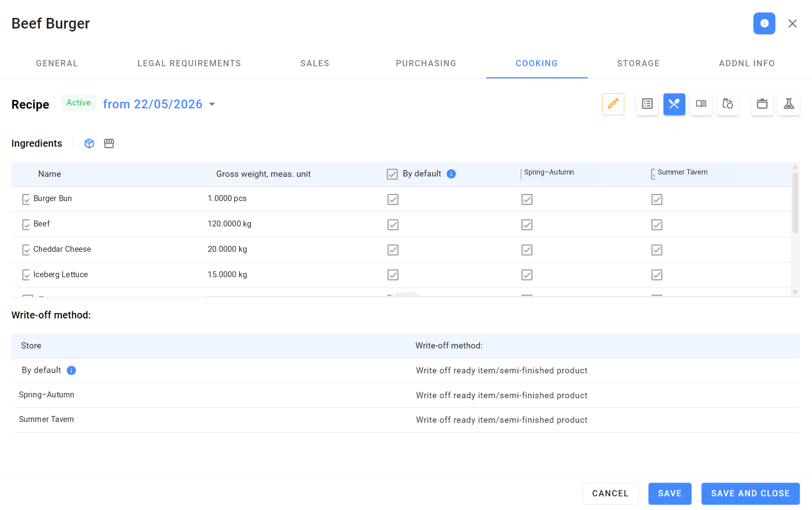Open the list view icon

point(647,104)
